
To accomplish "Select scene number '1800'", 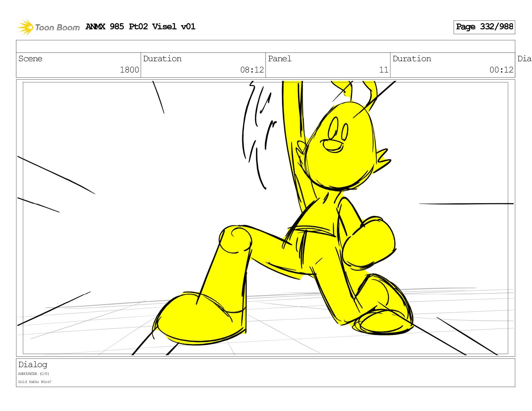I will [x=129, y=70].
